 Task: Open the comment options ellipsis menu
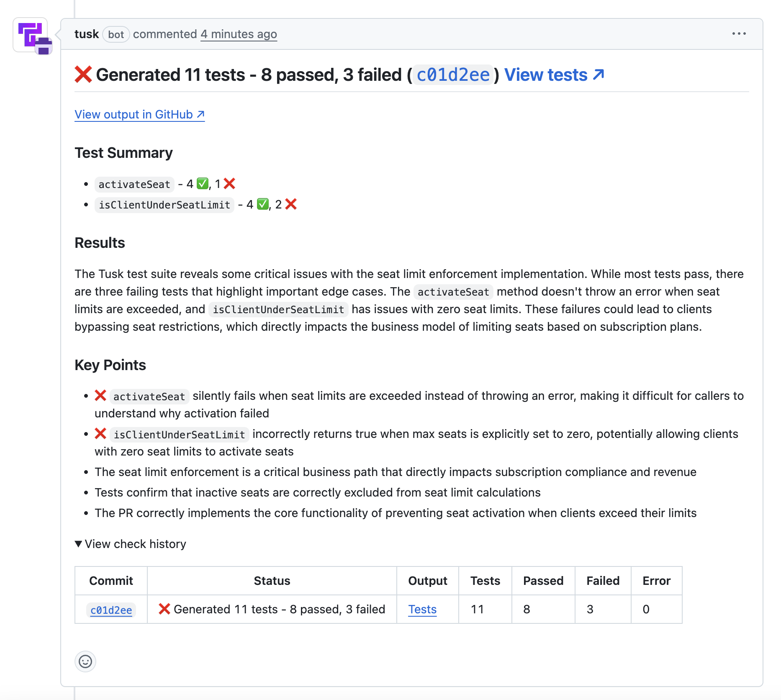739,34
